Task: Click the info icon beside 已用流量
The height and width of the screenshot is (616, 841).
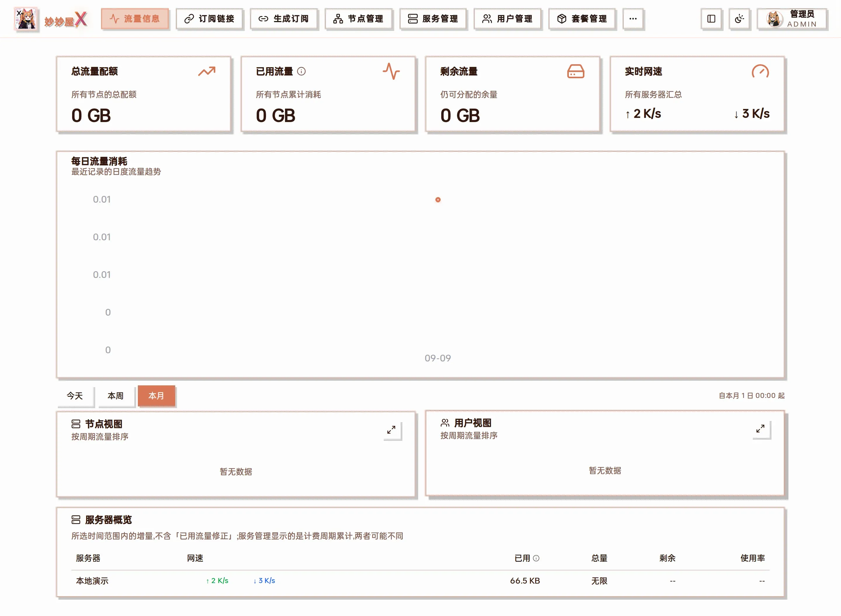Action: click(301, 71)
